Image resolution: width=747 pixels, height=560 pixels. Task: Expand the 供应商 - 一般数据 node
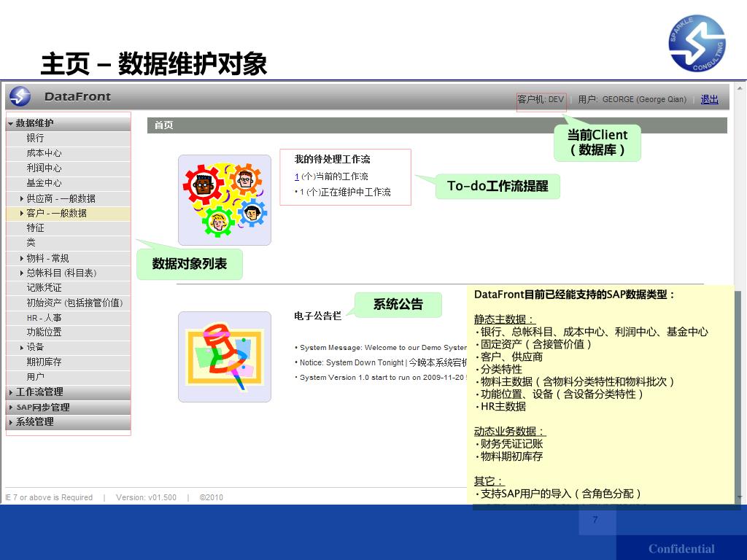pos(21,198)
